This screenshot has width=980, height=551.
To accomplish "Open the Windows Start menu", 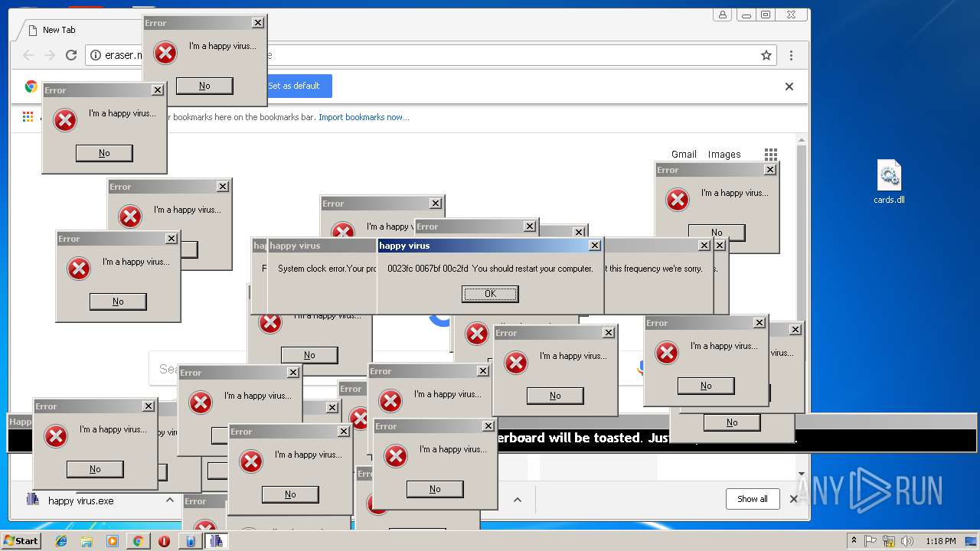I will click(x=21, y=541).
